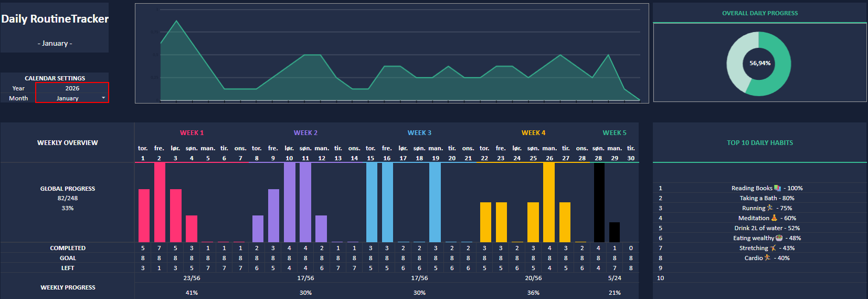This screenshot has height=299, width=868.
Task: Click the LEFT row label
Action: [x=68, y=268]
